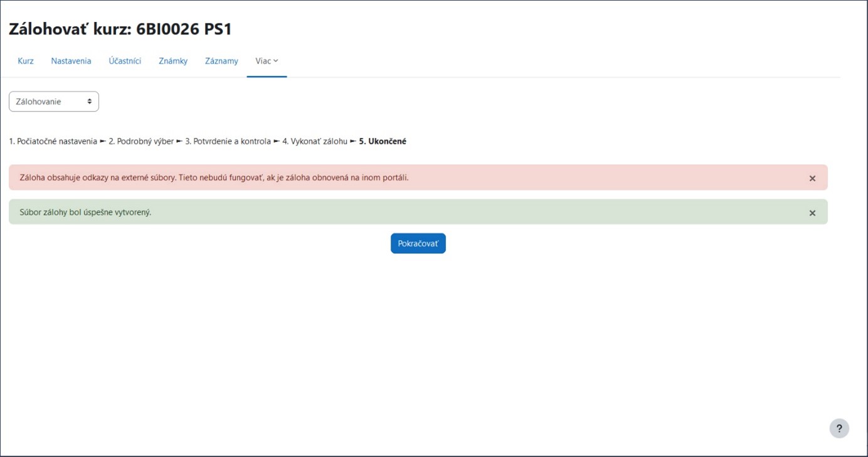Click step 2 Podrobný výber

141,142
